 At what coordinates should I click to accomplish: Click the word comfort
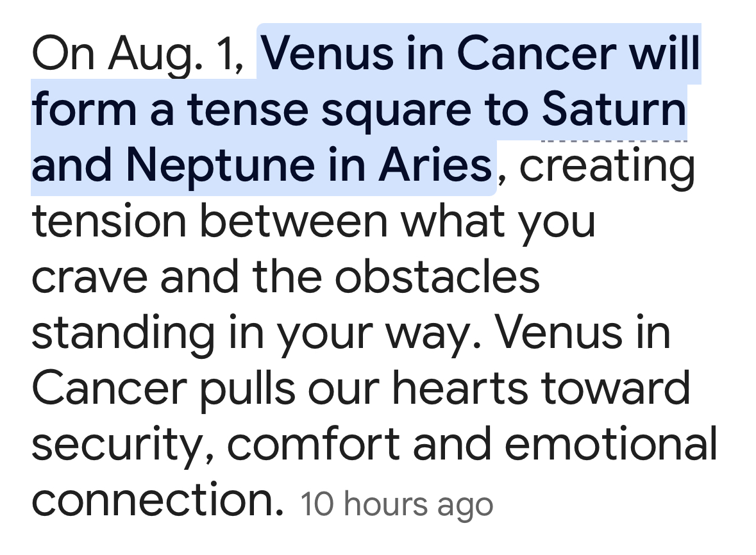313,443
